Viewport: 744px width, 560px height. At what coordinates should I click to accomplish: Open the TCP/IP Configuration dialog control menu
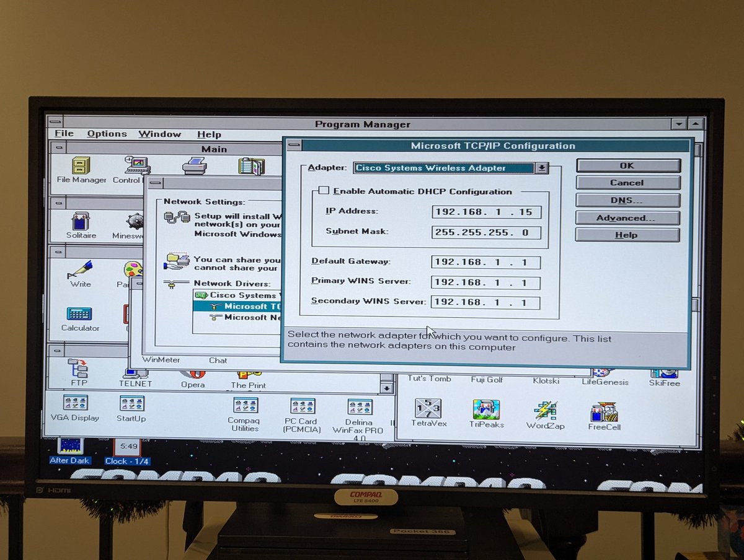coord(294,146)
